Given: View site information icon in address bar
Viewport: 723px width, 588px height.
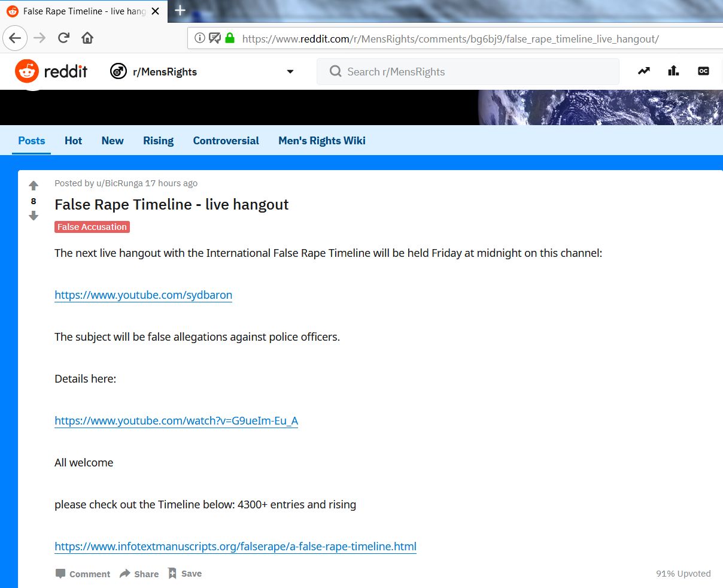Looking at the screenshot, I should coord(200,38).
